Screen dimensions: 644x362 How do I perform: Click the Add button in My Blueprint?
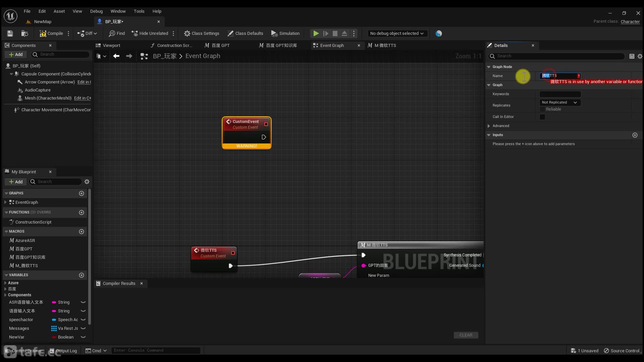point(16,182)
